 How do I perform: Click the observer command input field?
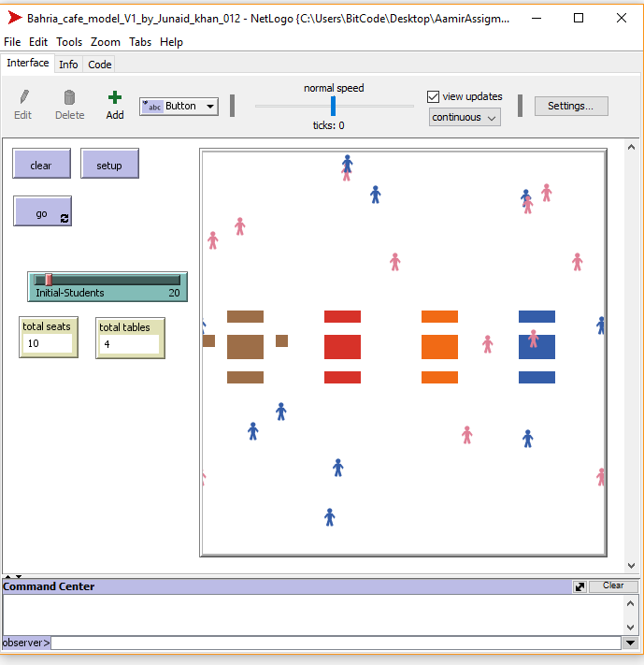(335, 643)
